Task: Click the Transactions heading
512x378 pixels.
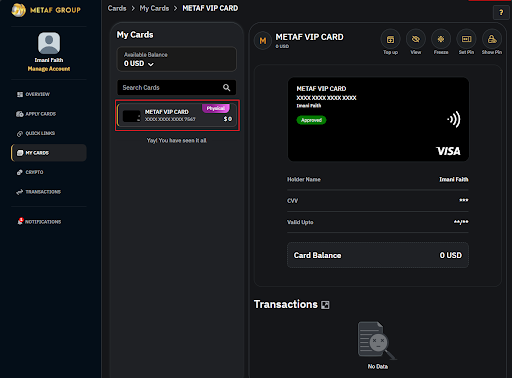Action: pos(286,304)
